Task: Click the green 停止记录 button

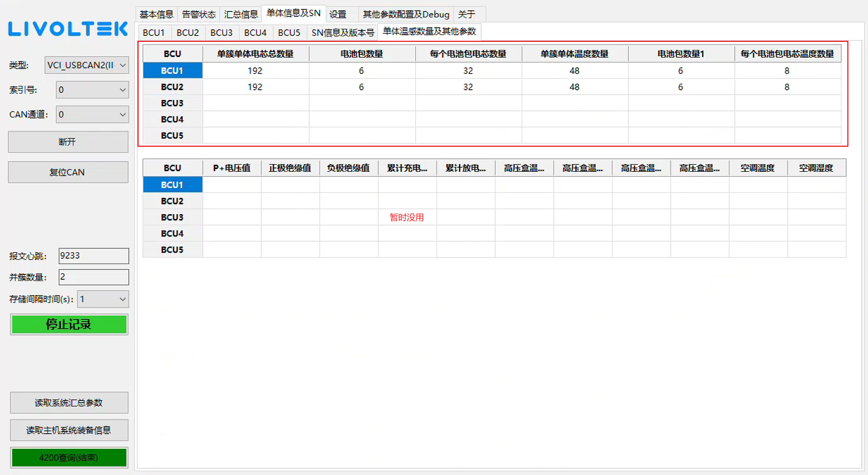Action: pos(69,324)
